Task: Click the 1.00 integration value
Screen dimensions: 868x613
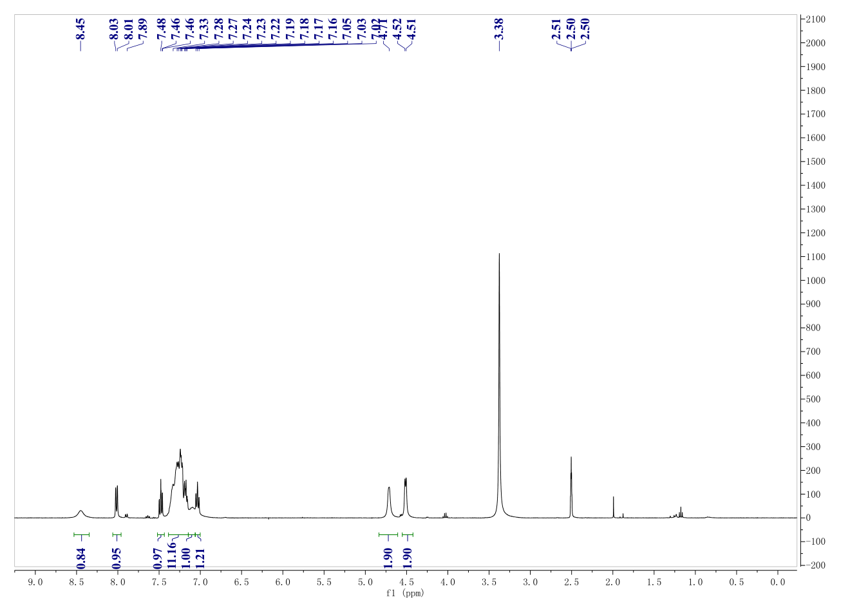Action: pos(185,558)
